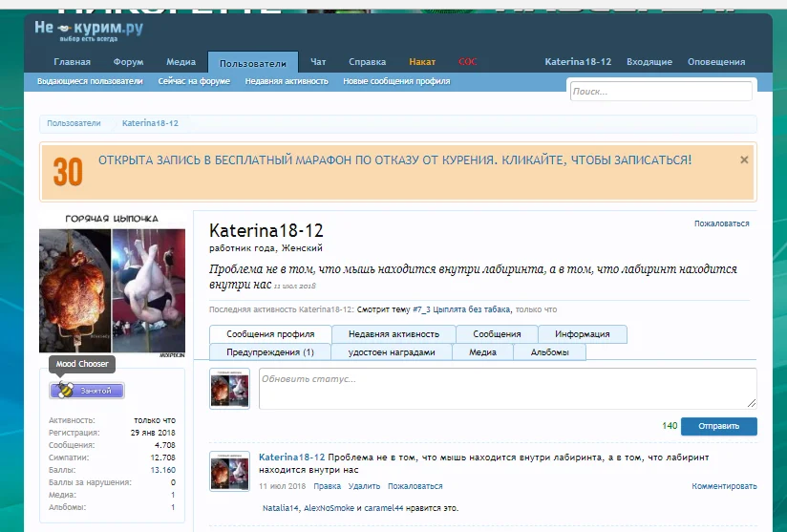Open the Входящие inbox link
This screenshot has height=532, width=787.
pyautogui.click(x=649, y=62)
